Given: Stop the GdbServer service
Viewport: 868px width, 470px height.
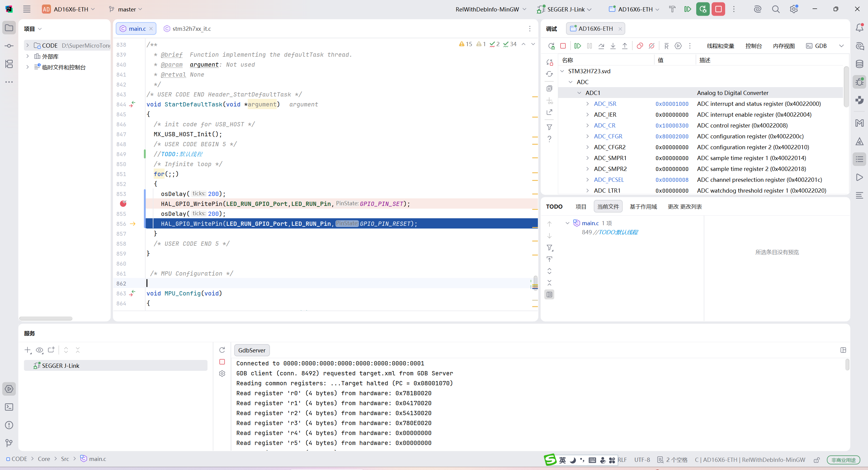Looking at the screenshot, I should pyautogui.click(x=222, y=362).
